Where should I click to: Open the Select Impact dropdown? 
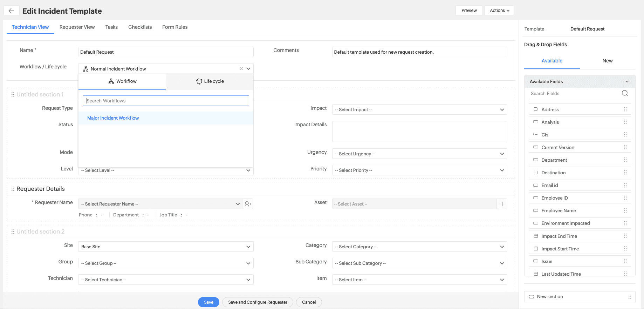(x=419, y=110)
